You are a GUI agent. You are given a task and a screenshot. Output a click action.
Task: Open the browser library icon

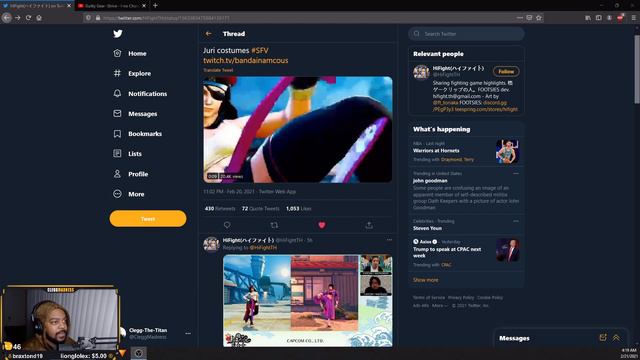point(588,18)
